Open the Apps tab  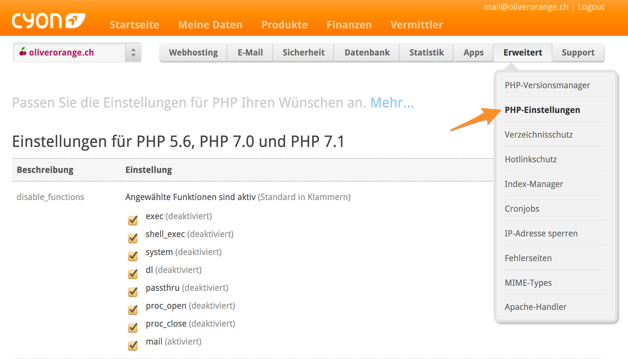pyautogui.click(x=473, y=52)
